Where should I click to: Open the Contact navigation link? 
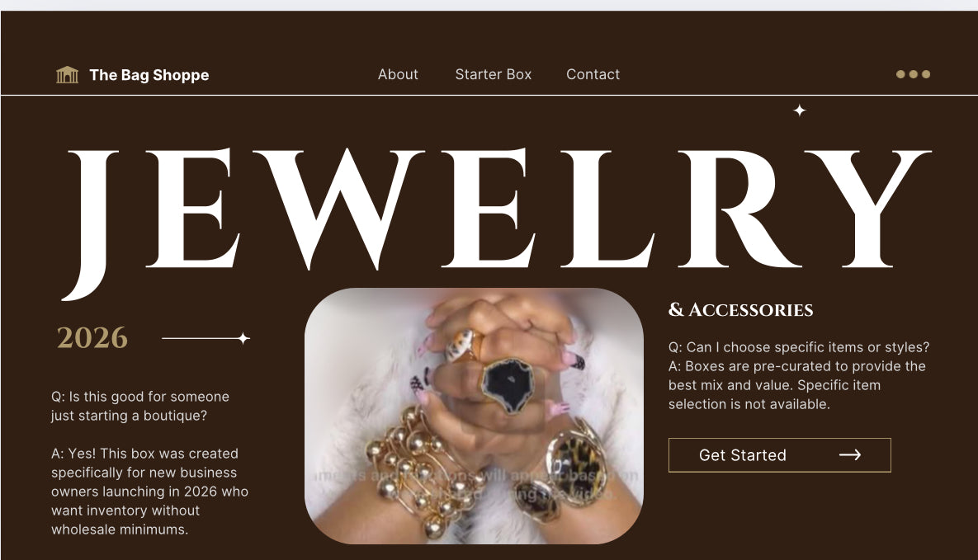click(x=593, y=74)
